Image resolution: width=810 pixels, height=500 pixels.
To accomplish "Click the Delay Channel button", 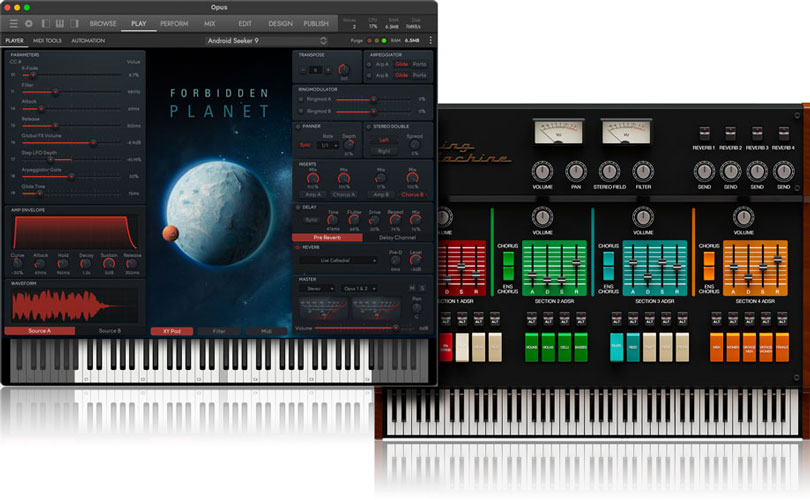I will pyautogui.click(x=397, y=238).
